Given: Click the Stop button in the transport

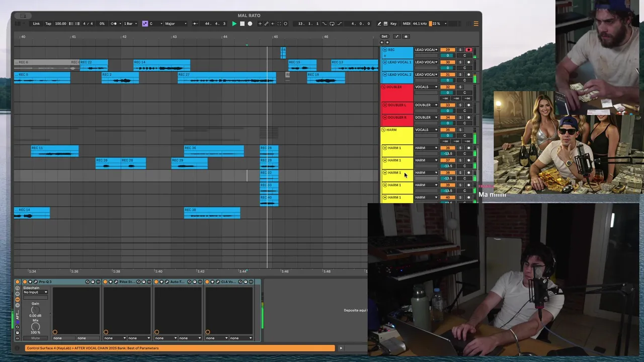Looking at the screenshot, I should (242, 24).
